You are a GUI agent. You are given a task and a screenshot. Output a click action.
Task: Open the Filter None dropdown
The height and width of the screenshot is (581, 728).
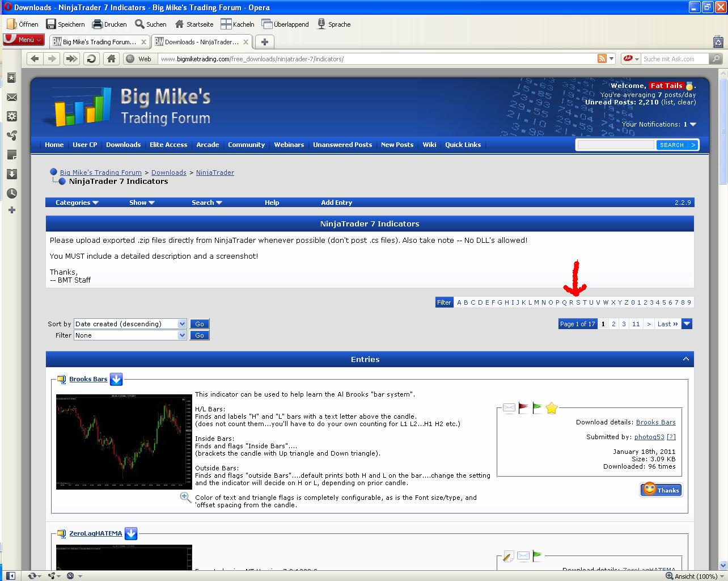130,335
